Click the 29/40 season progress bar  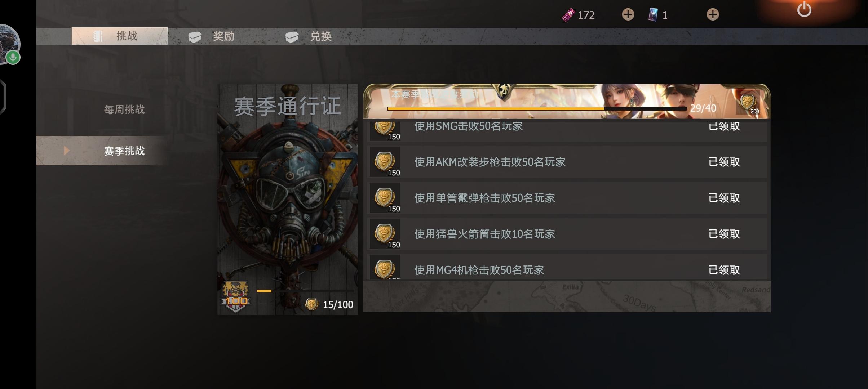(x=537, y=108)
